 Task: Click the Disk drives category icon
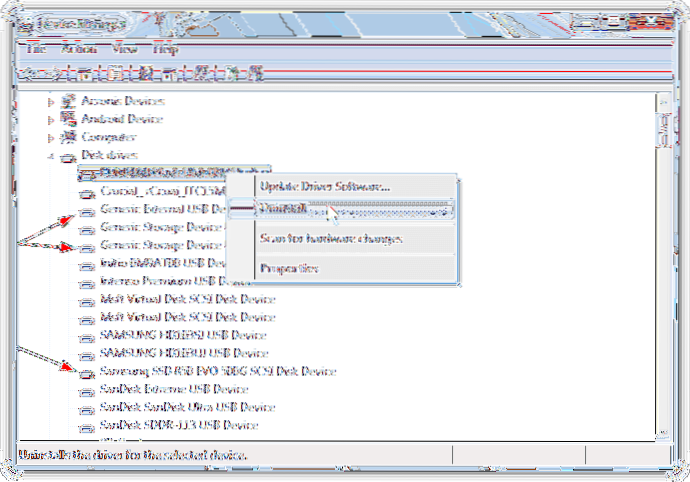[x=68, y=156]
